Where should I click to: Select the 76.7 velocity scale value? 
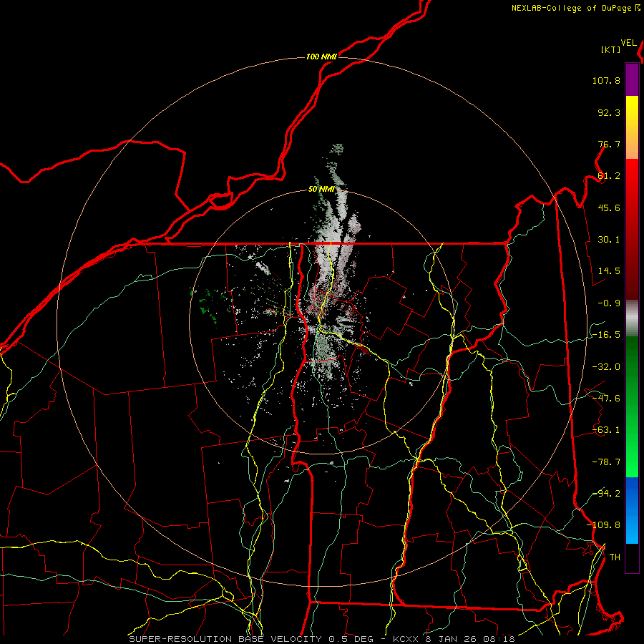point(609,144)
